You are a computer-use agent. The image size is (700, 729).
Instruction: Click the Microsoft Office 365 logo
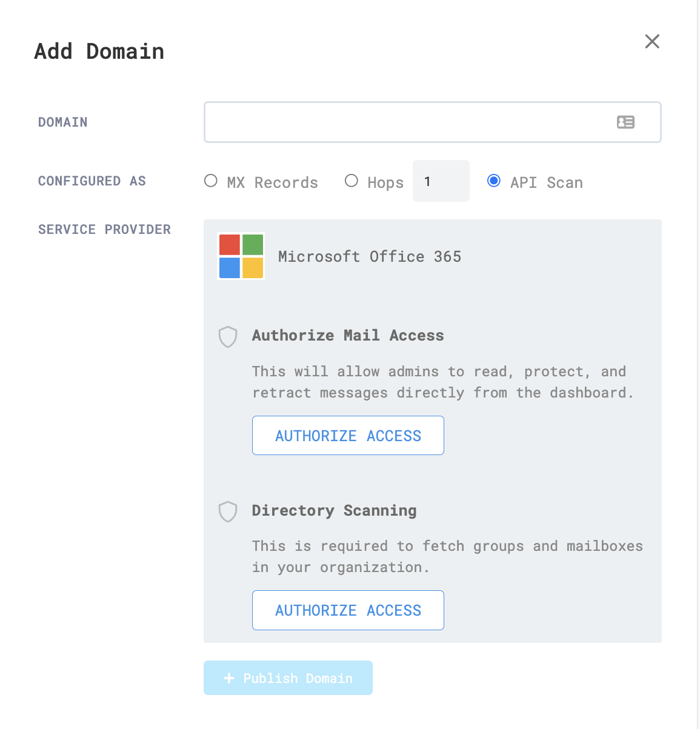point(241,256)
